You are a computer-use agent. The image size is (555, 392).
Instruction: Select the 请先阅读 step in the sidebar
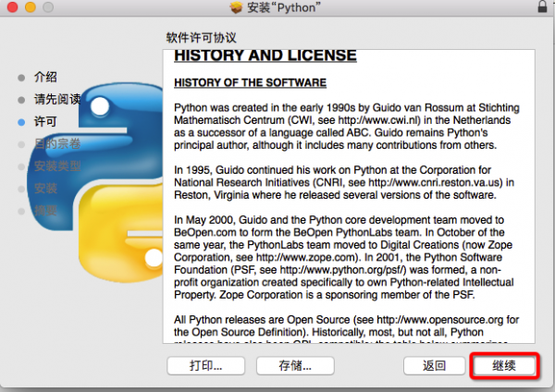[57, 100]
